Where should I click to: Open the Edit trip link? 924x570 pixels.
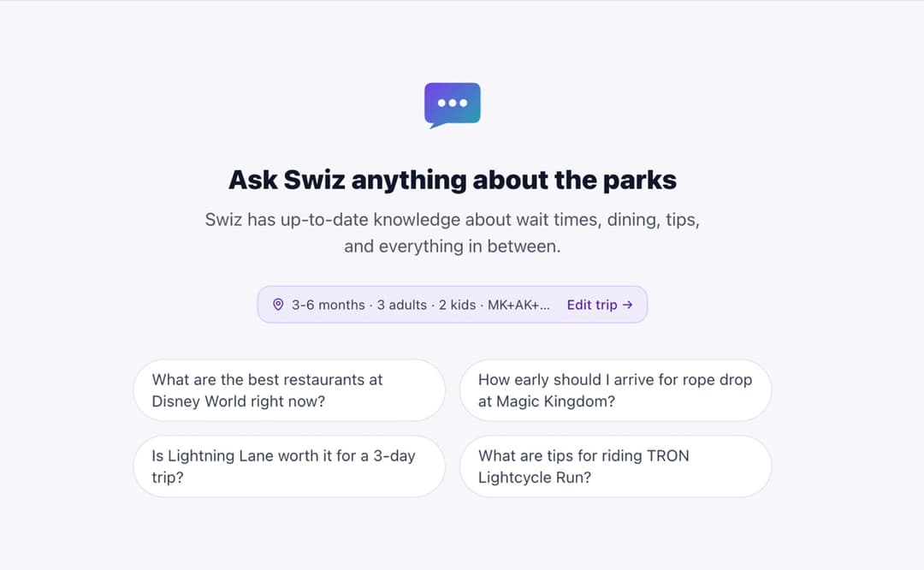coord(594,305)
